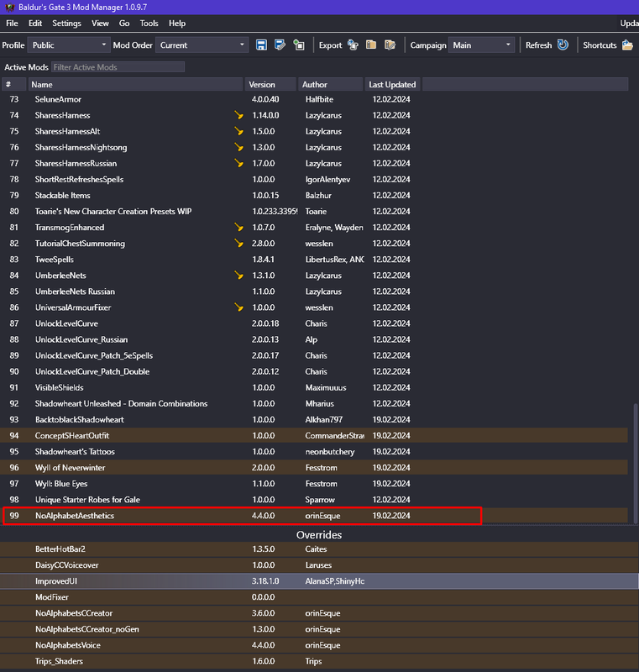The height and width of the screenshot is (672, 639).
Task: Open the Go menu
Action: [124, 24]
